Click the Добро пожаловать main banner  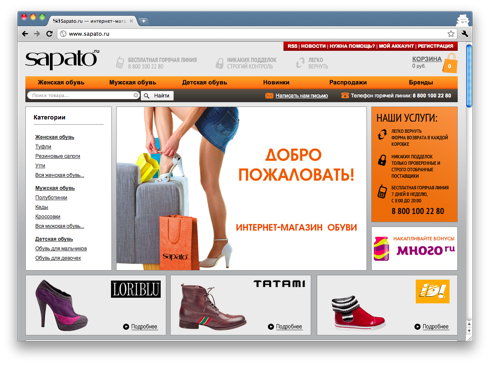click(241, 188)
